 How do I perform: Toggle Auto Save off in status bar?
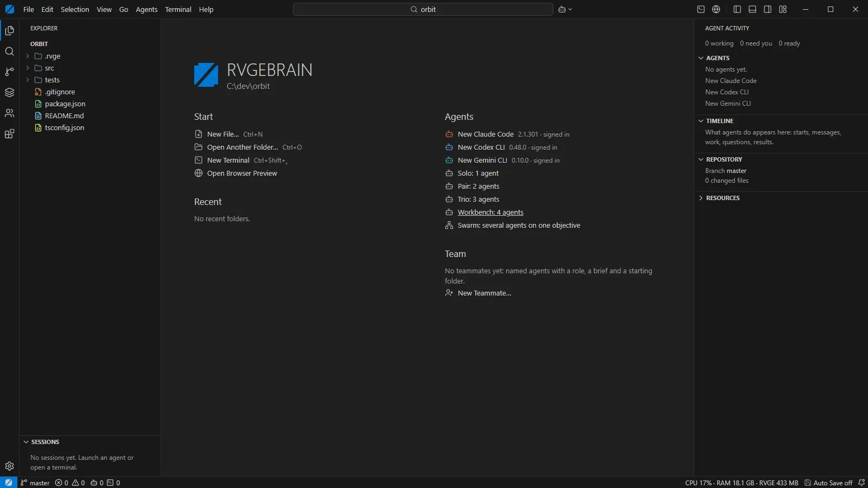[x=828, y=483]
